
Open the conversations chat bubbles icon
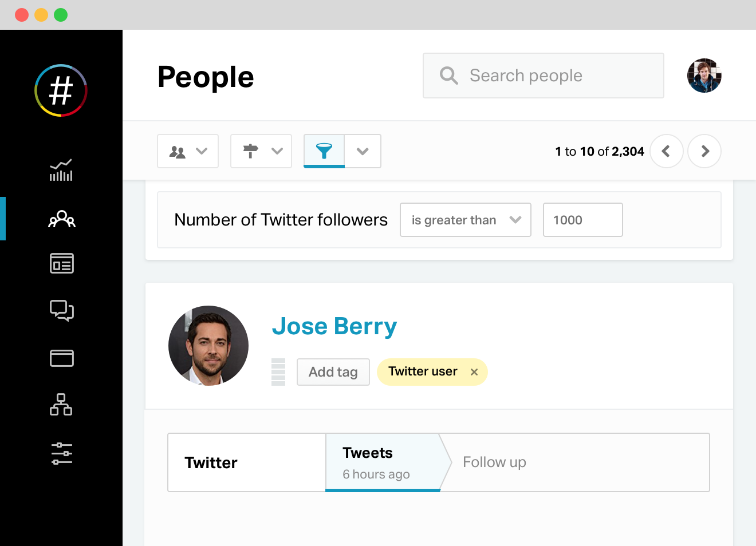click(62, 310)
